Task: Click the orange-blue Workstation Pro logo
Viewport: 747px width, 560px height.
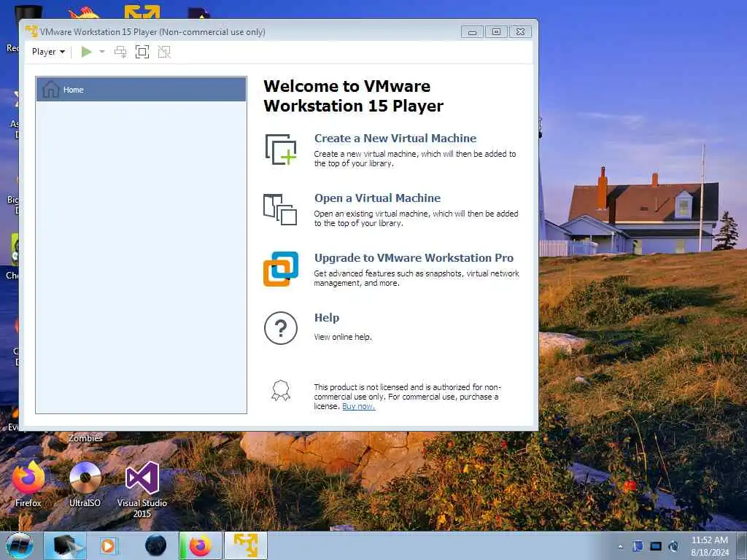Action: [x=281, y=269]
